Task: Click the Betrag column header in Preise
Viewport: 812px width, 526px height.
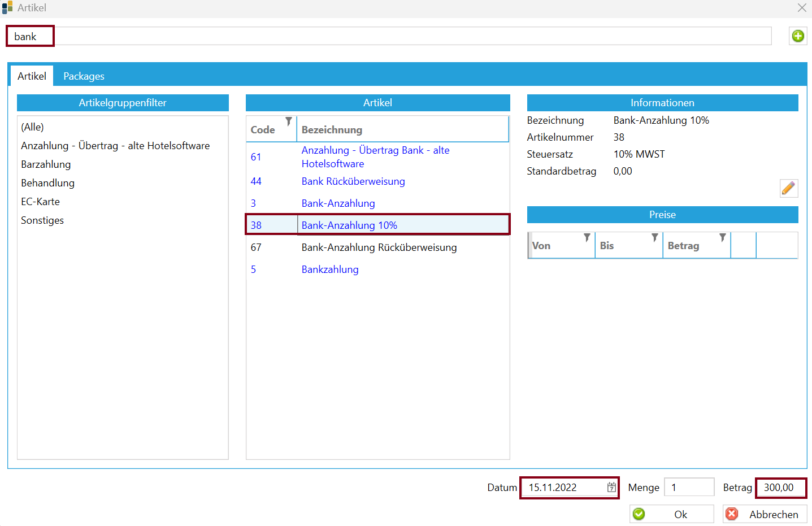Action: [697, 245]
